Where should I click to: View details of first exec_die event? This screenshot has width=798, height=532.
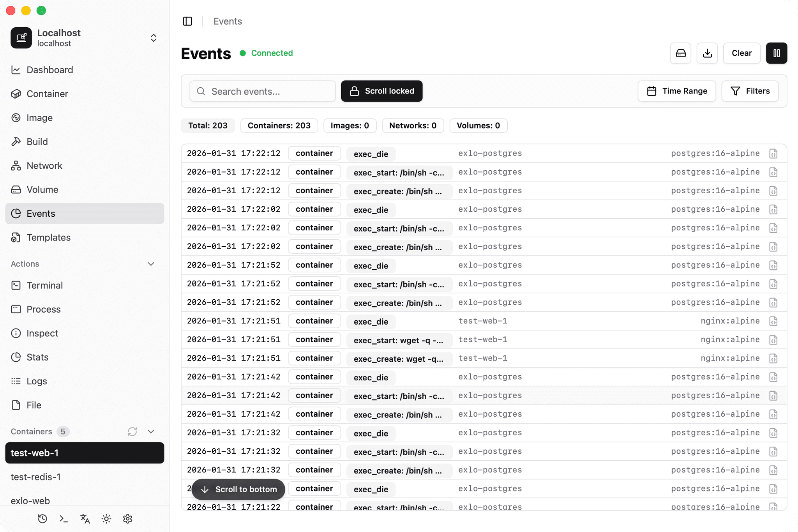pos(773,154)
